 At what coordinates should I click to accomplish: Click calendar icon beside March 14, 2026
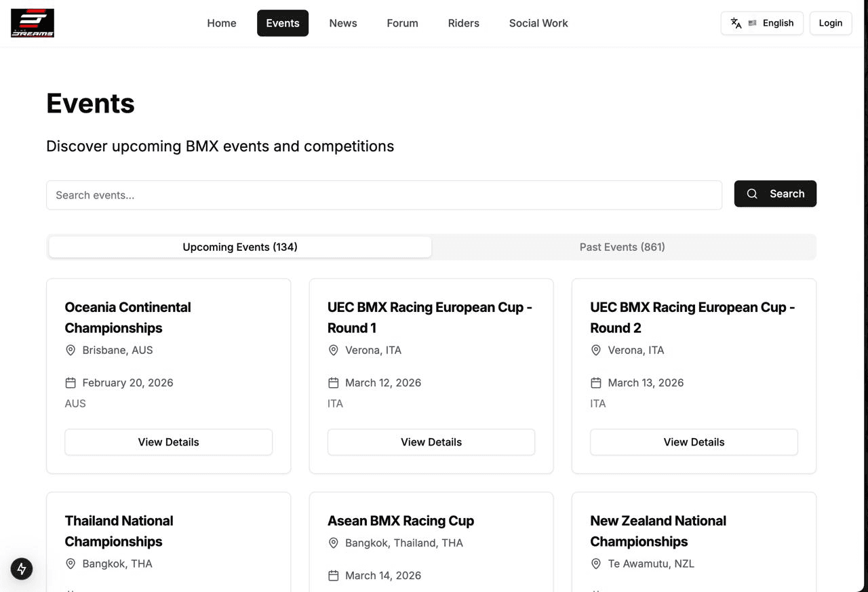[x=333, y=576]
